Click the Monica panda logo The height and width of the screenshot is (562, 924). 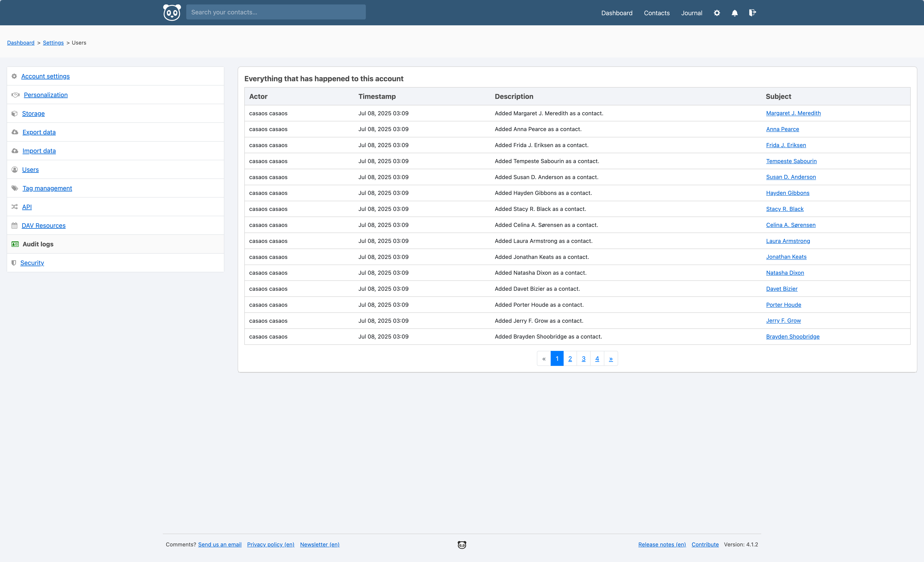[x=172, y=13]
